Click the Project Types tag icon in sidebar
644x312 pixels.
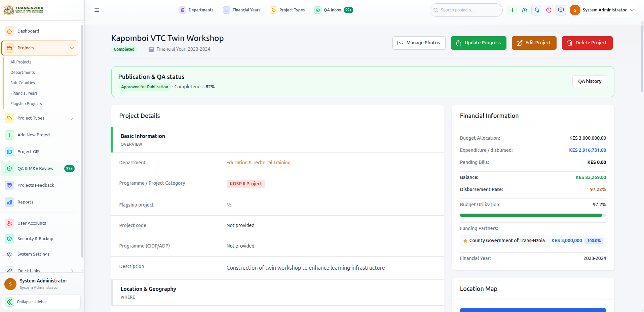9,118
